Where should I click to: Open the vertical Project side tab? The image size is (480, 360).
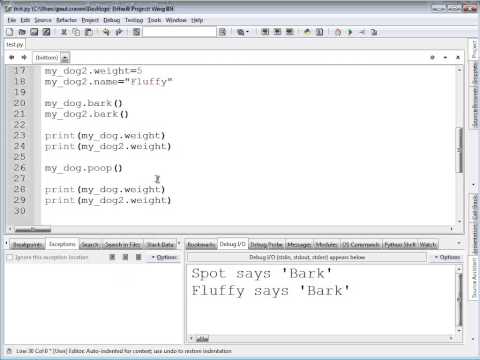pyautogui.click(x=474, y=49)
